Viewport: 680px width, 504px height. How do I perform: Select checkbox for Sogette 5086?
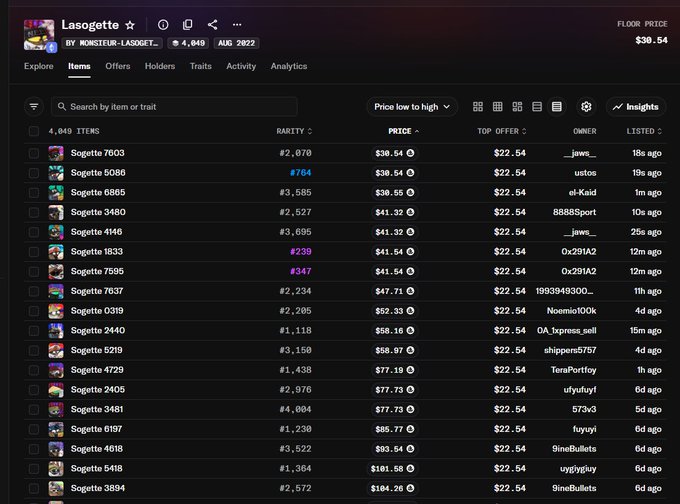[34, 173]
